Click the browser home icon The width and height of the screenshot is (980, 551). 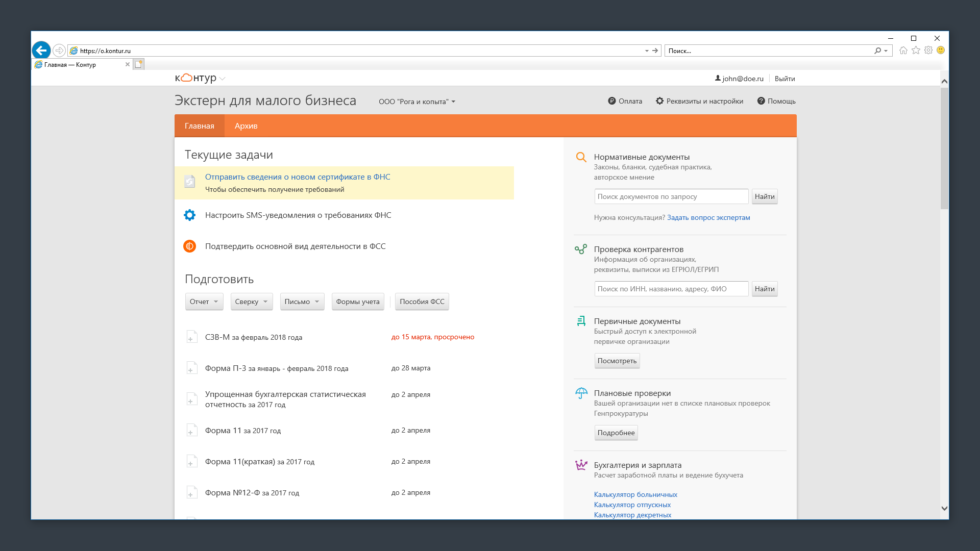coord(903,51)
